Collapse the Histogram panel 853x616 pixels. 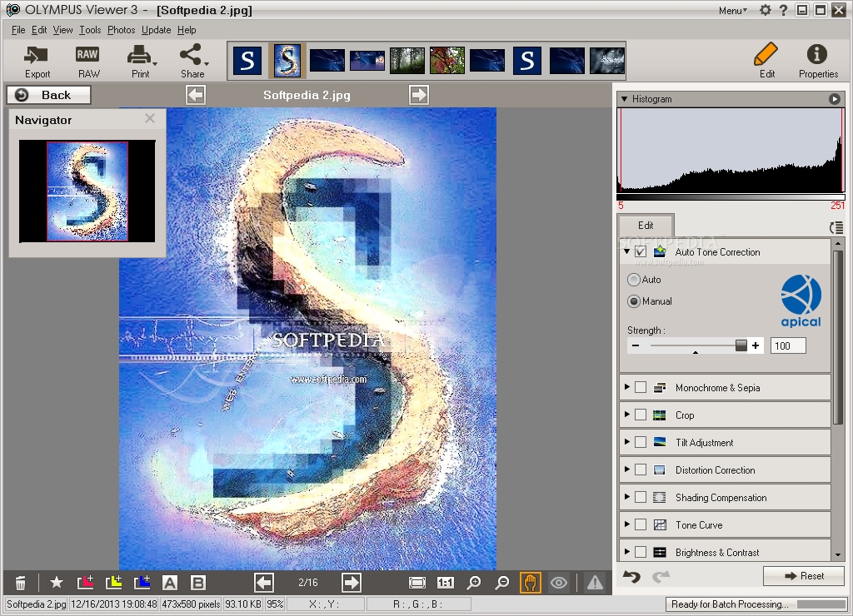625,99
